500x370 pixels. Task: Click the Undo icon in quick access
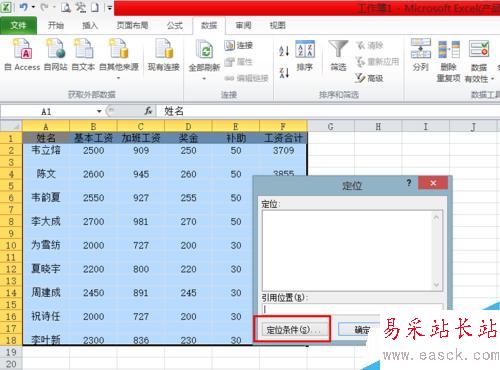[x=23, y=7]
